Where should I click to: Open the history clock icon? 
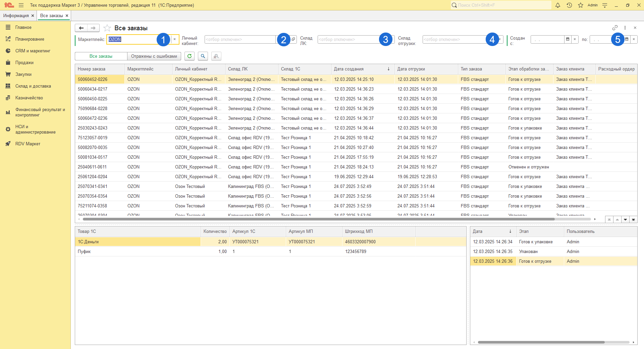[x=569, y=5]
